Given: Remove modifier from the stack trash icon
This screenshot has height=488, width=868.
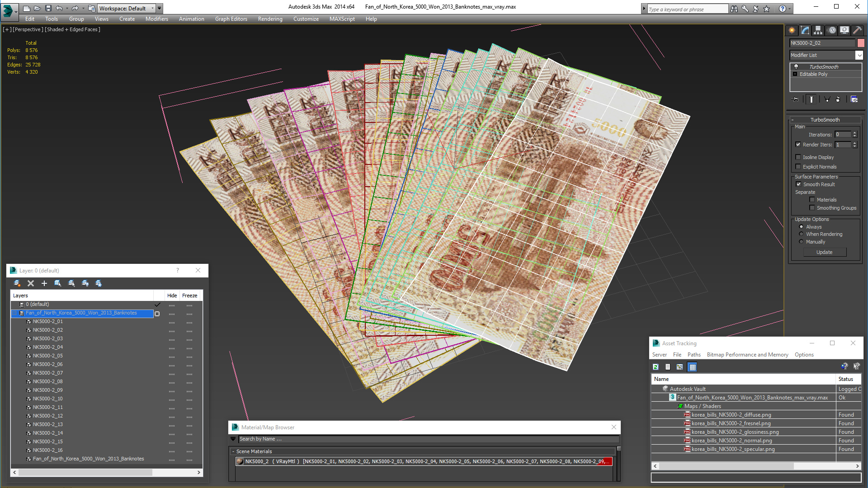Looking at the screenshot, I should [x=838, y=99].
